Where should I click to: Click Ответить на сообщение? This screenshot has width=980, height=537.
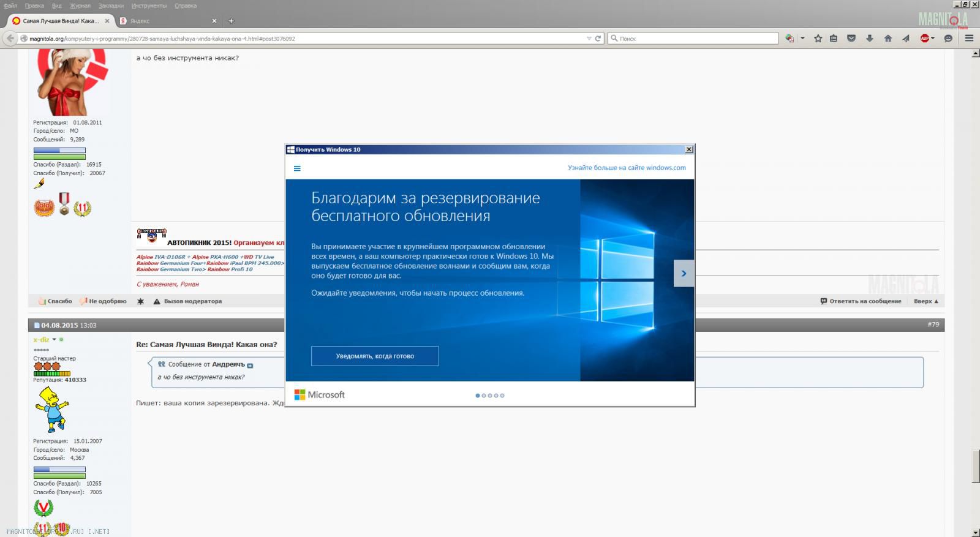tap(861, 301)
